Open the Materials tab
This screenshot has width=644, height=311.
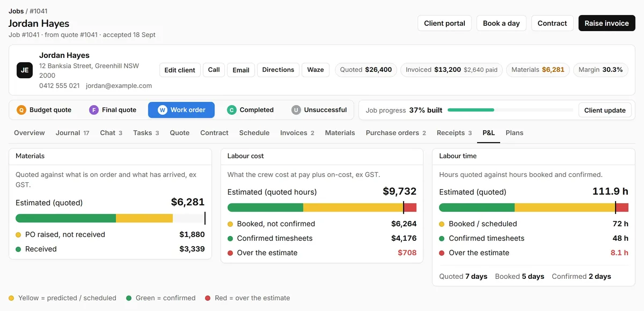click(340, 133)
